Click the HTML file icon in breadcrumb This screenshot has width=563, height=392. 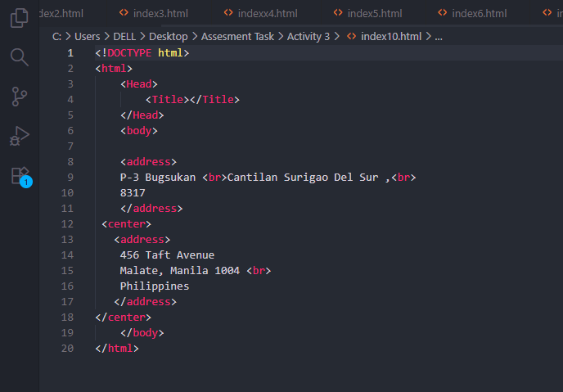click(x=351, y=37)
